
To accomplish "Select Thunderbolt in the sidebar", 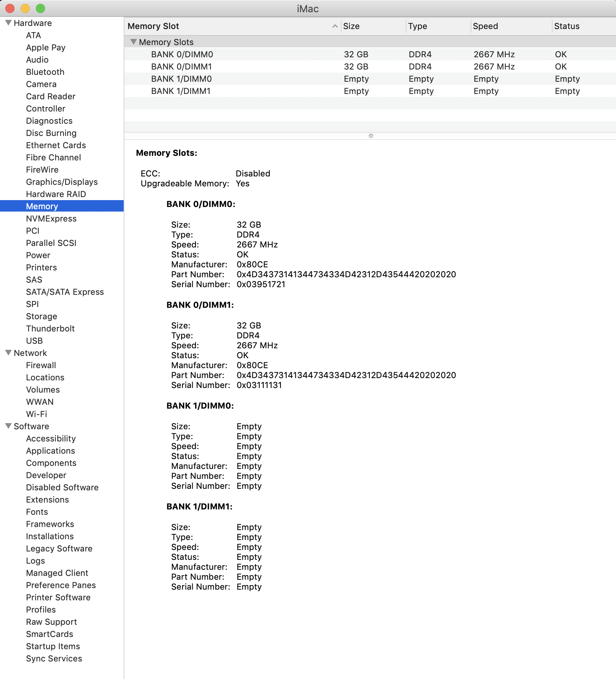I will coord(50,328).
